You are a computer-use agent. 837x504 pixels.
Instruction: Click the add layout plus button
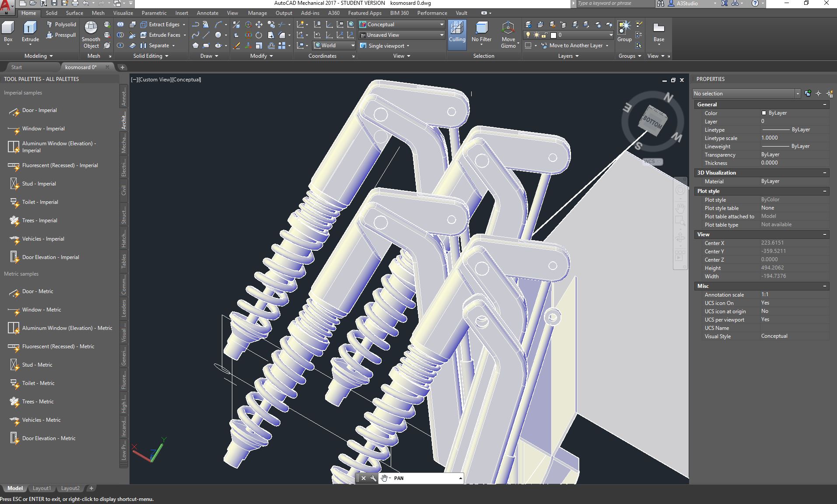point(91,488)
